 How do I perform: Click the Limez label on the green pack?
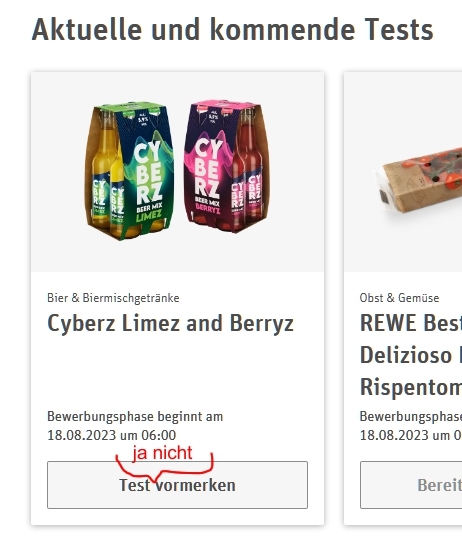(x=149, y=216)
